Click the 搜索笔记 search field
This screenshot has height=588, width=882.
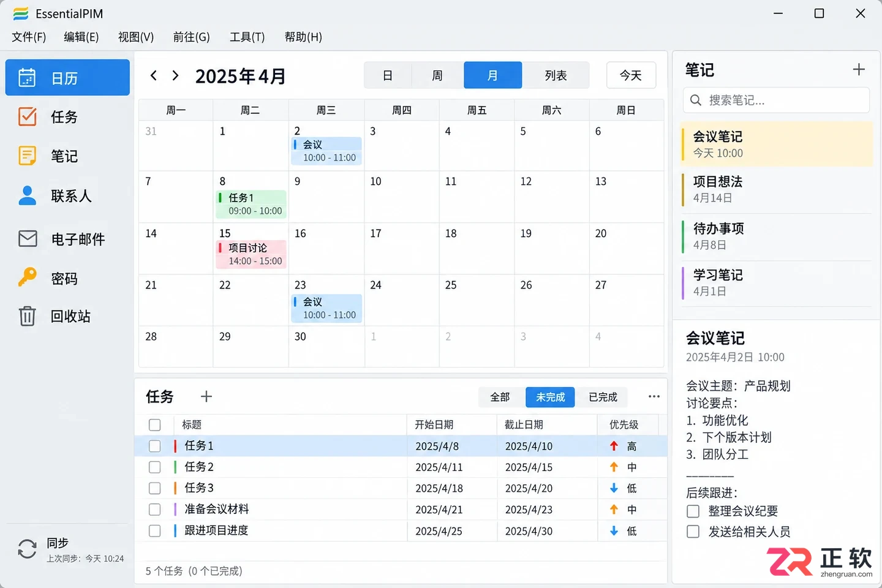point(776,100)
